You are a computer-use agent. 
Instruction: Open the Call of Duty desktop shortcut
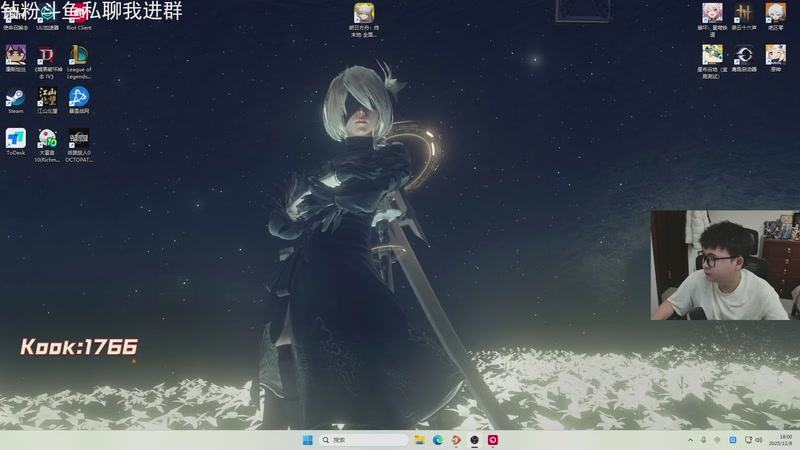pos(15,17)
